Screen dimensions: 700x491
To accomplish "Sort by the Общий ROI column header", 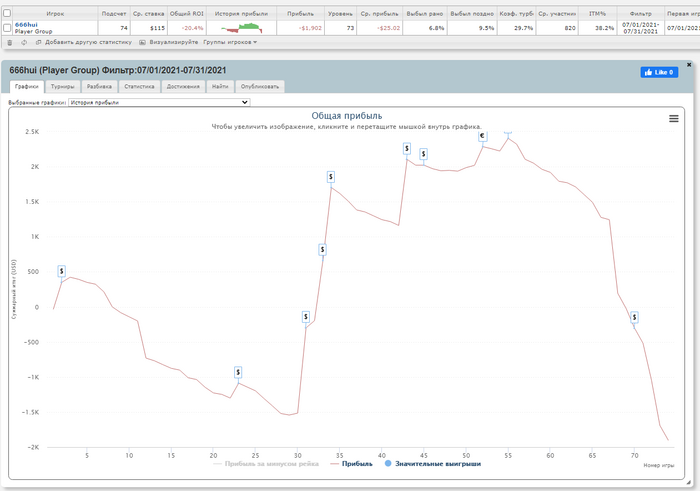I will click(186, 13).
